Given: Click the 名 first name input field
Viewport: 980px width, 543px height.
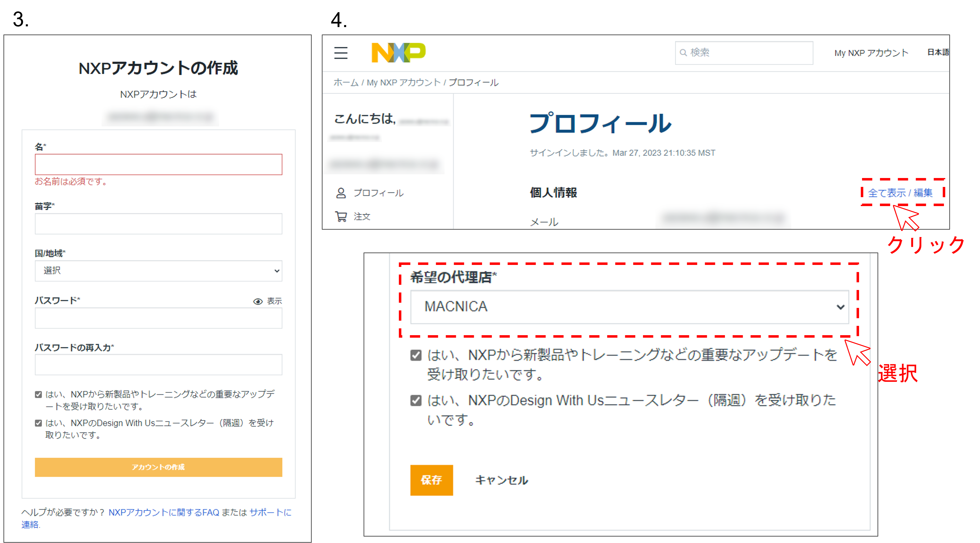Looking at the screenshot, I should click(158, 164).
